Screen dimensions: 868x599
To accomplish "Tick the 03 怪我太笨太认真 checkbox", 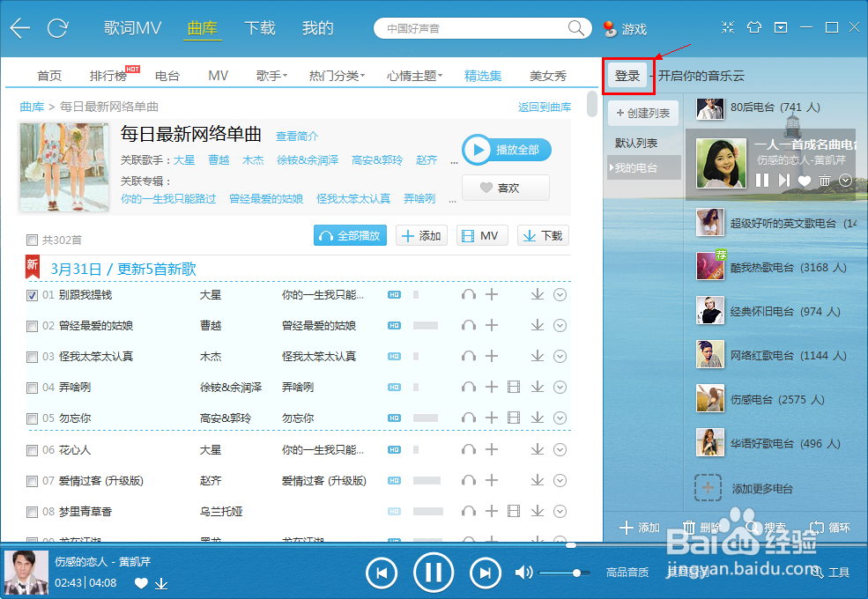I will 32,357.
